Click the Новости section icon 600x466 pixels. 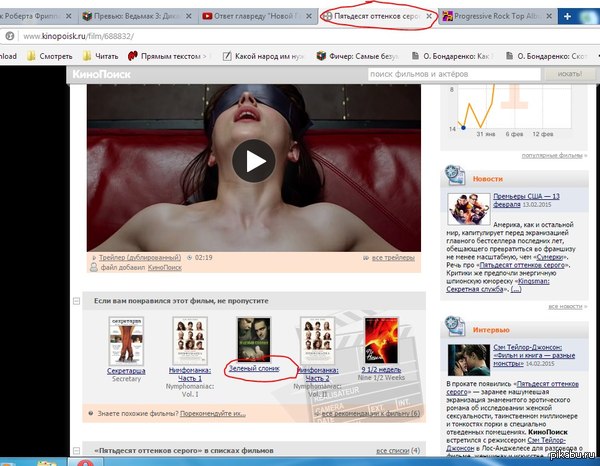(x=454, y=178)
